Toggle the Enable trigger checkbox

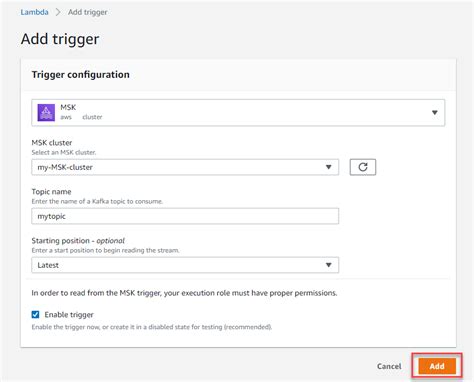pyautogui.click(x=35, y=314)
